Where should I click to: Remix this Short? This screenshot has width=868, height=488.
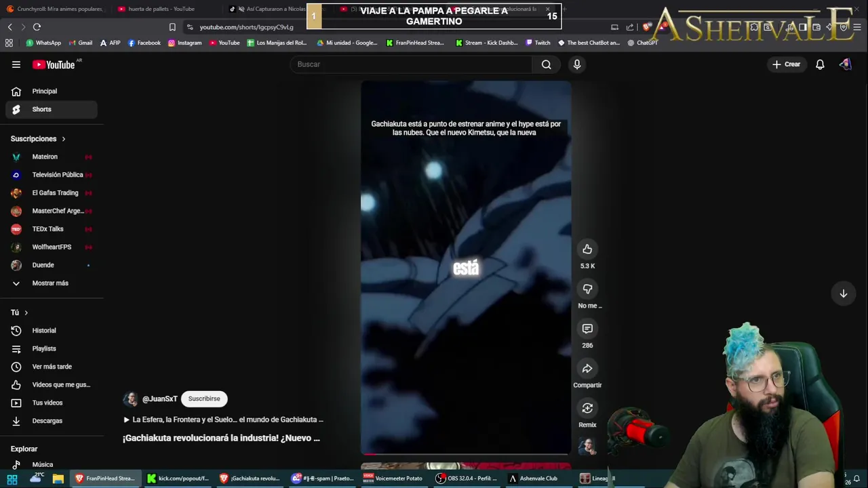point(587,408)
